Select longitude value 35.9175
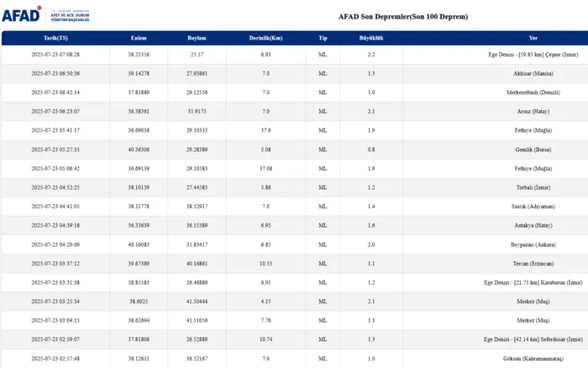The image size is (588, 368). click(x=197, y=112)
